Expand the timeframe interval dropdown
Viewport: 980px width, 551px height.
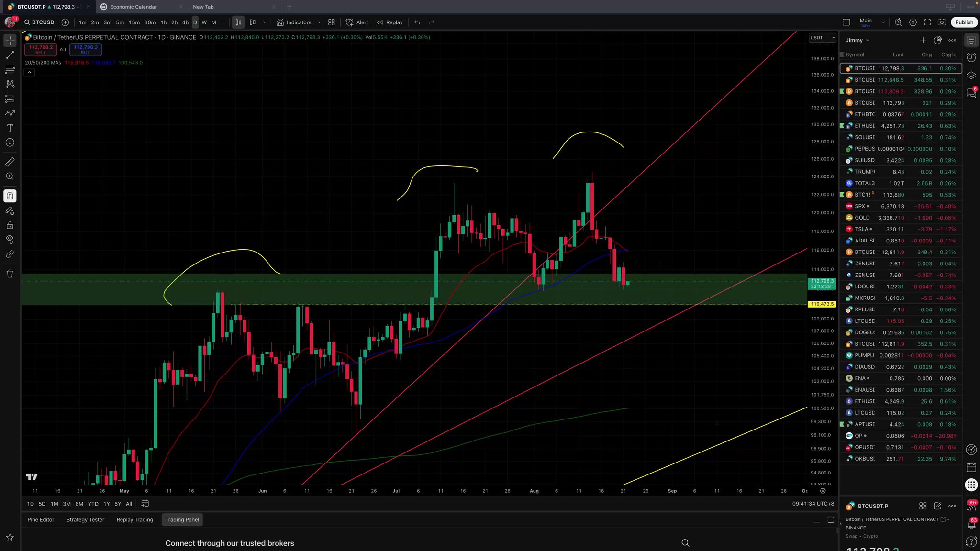(x=223, y=22)
